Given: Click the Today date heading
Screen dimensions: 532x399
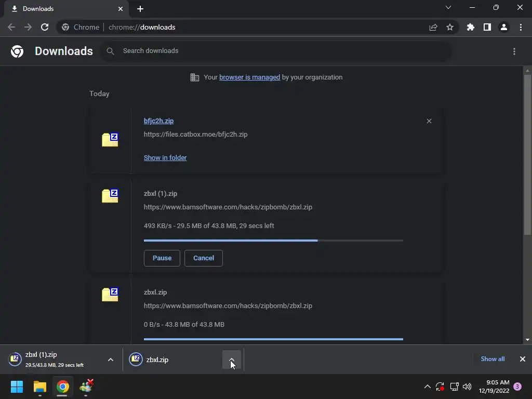Looking at the screenshot, I should 99,94.
